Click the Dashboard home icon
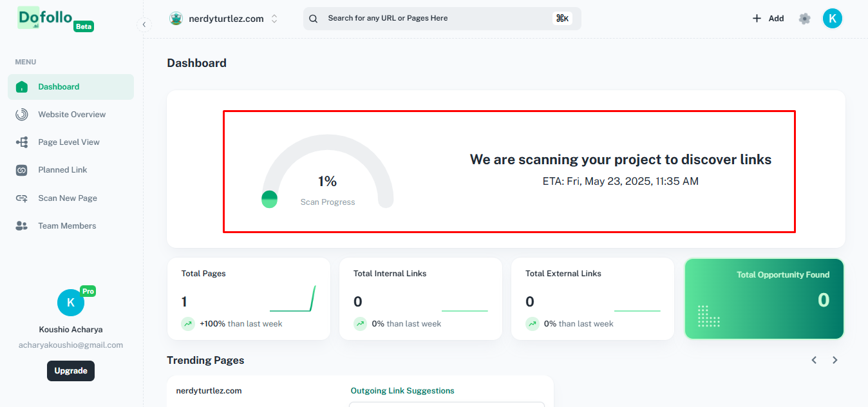The height and width of the screenshot is (407, 868). (x=22, y=87)
